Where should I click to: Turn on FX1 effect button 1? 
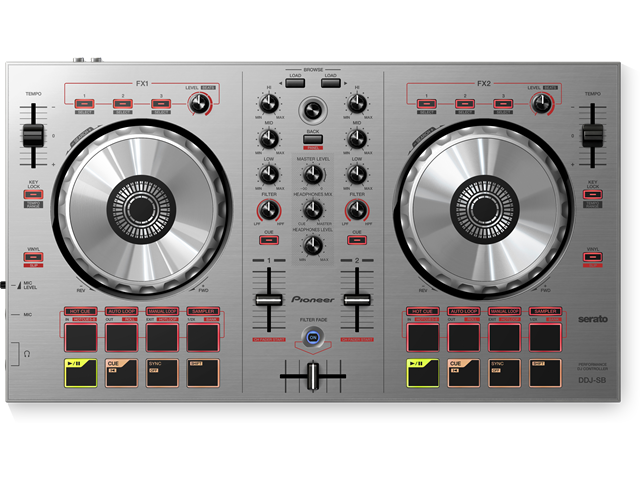point(85,103)
